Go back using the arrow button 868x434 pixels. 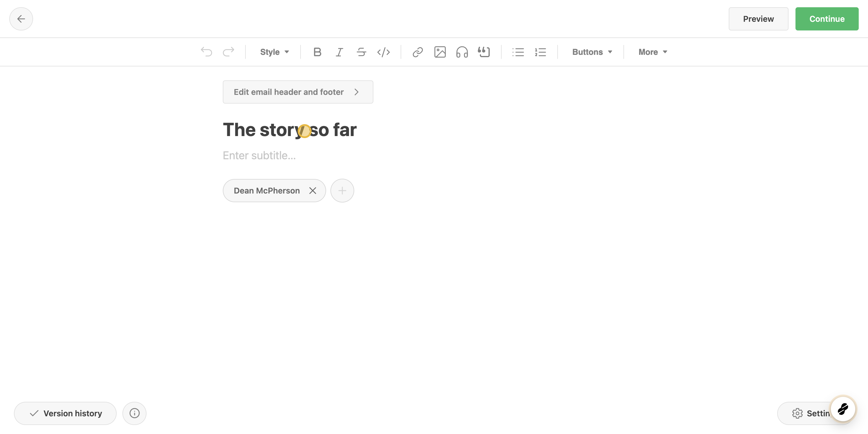point(21,19)
